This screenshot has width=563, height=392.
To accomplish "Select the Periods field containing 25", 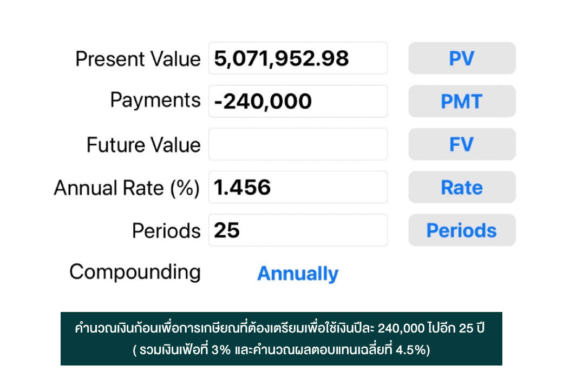I will 298,230.
